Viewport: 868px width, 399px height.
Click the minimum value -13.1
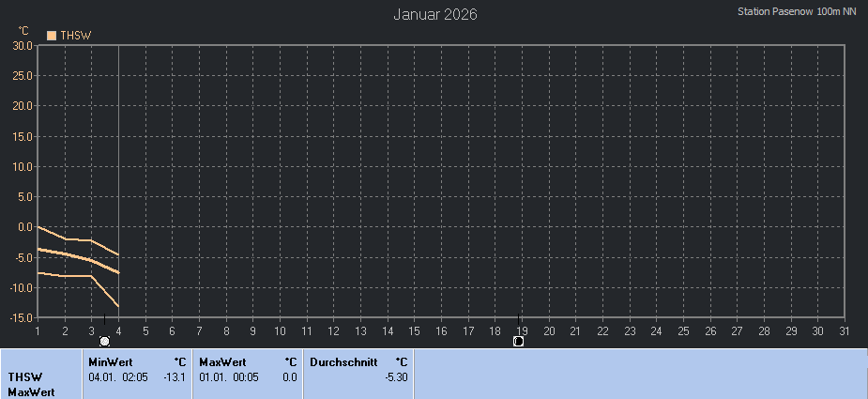point(175,376)
